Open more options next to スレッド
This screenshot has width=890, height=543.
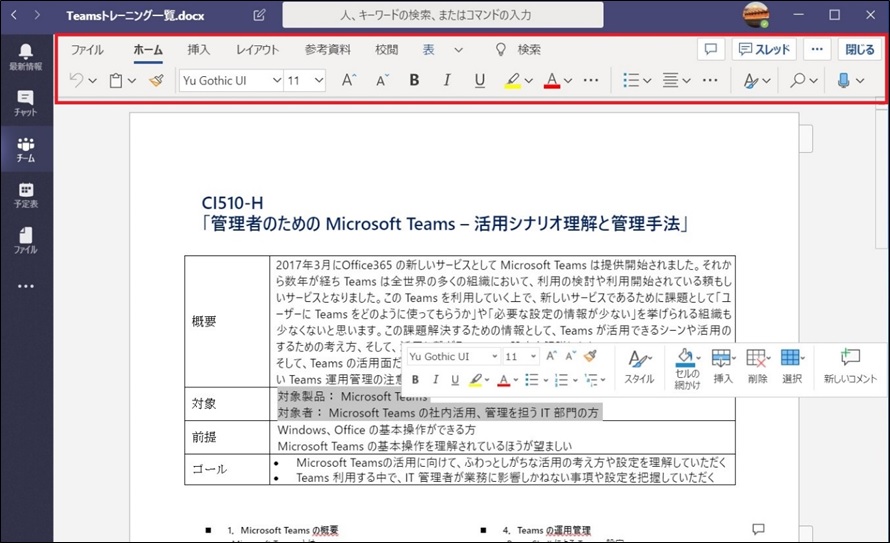pyautogui.click(x=817, y=49)
